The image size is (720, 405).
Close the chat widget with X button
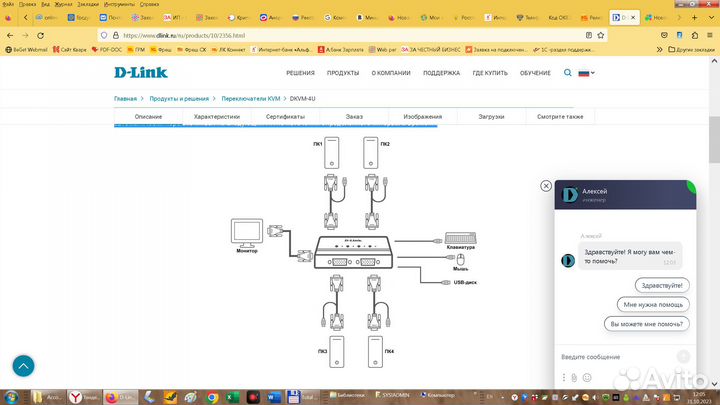(x=546, y=186)
